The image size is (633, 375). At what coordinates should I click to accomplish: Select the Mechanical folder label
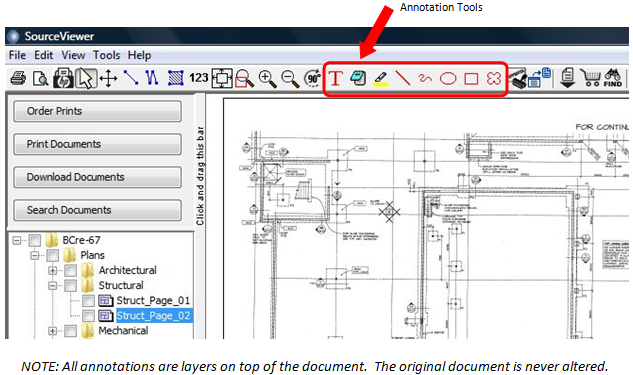[x=123, y=331]
